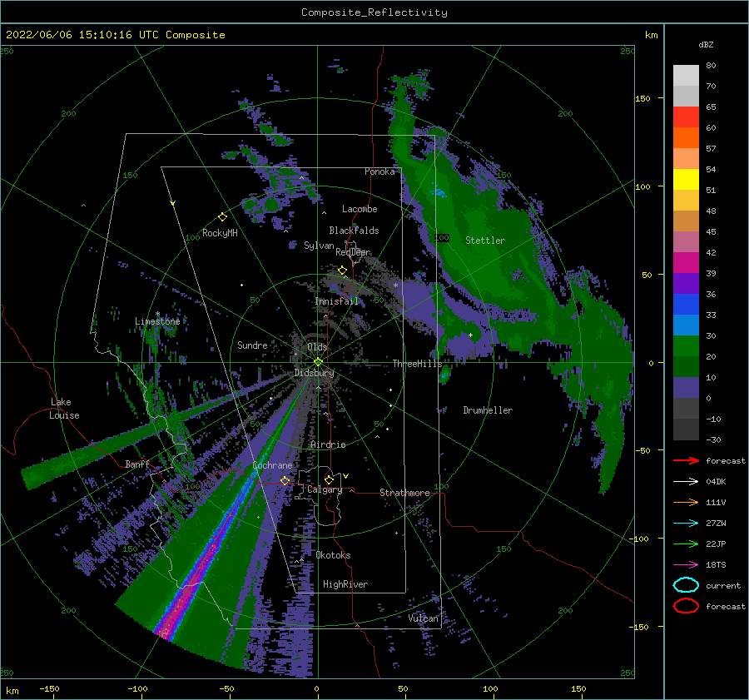Click the red 'forecast' ellipse in legend
749x700 pixels.
coord(686,606)
